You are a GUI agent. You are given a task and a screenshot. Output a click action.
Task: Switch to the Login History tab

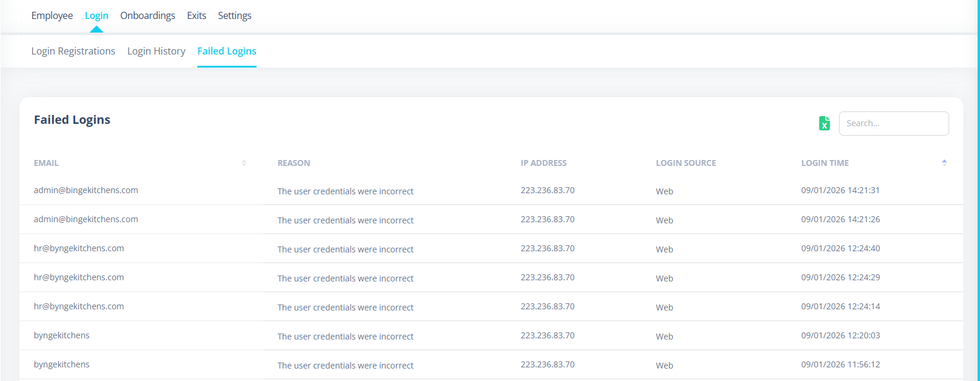pos(156,51)
